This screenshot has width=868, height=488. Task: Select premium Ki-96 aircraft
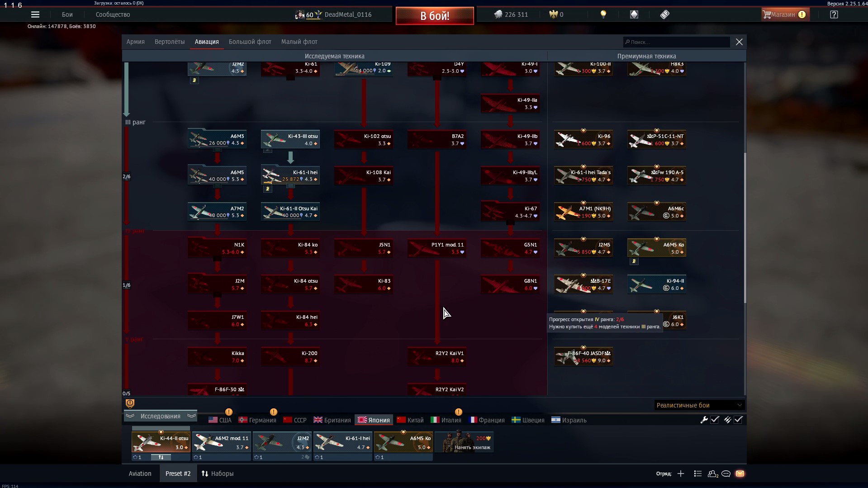pos(583,139)
